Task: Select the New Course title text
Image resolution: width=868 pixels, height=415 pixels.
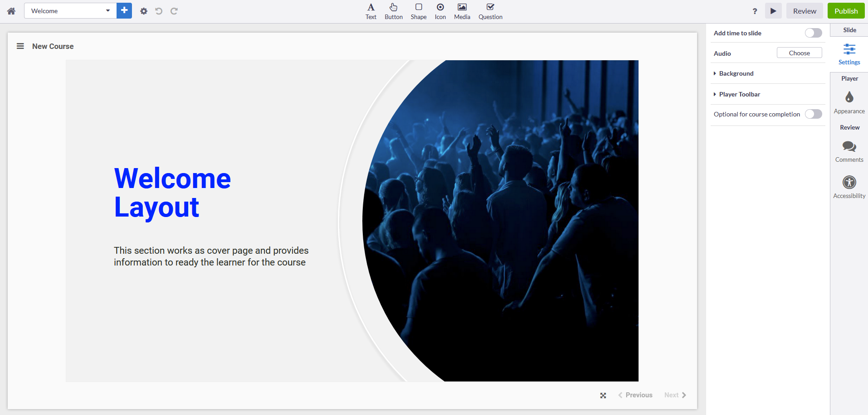Action: pos(53,46)
